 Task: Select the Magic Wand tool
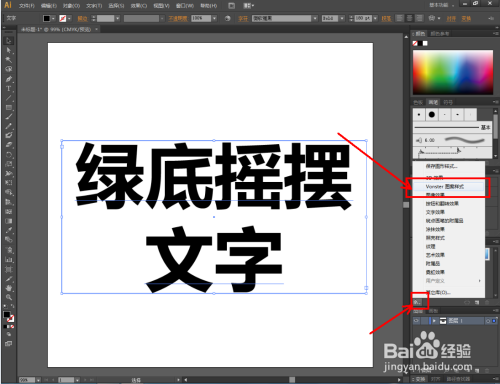pyautogui.click(x=9, y=60)
